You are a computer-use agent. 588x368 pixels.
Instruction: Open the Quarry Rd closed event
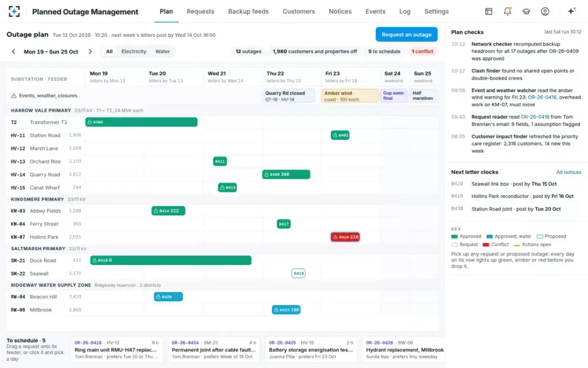[x=289, y=96]
